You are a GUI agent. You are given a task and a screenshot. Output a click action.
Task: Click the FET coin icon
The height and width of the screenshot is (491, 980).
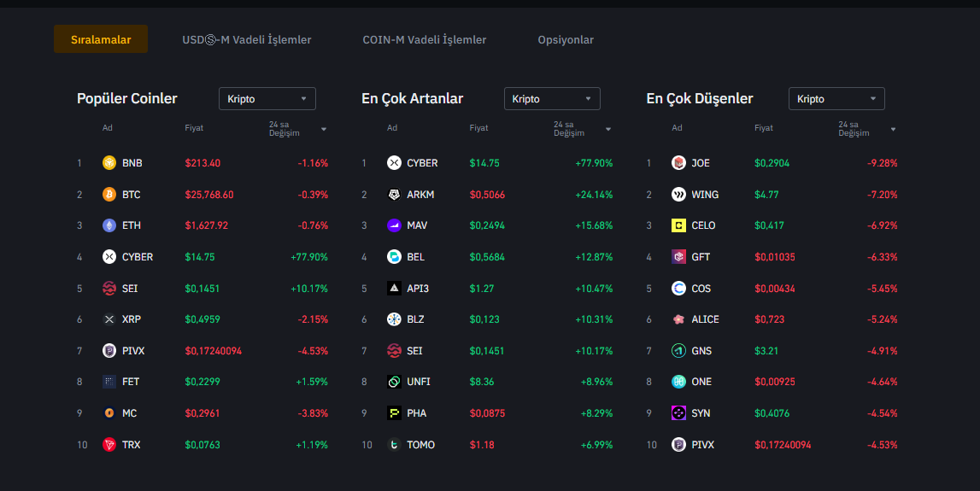click(109, 382)
